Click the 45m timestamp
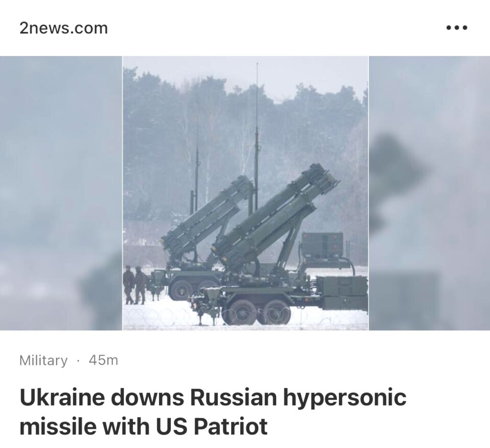 103,361
